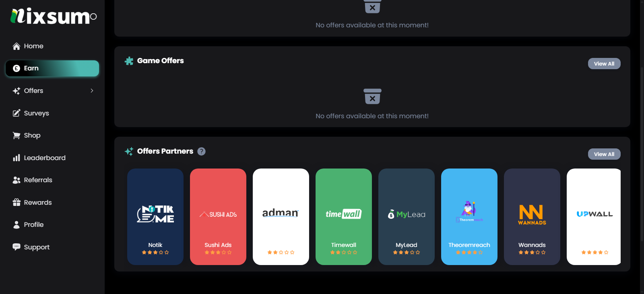Viewport: 644px width, 294px height.
Task: Click the Shop cart icon
Action: [17, 136]
